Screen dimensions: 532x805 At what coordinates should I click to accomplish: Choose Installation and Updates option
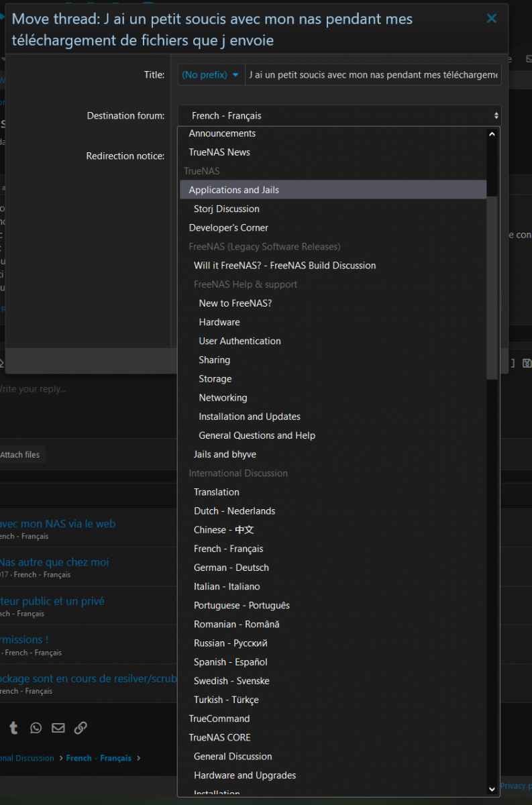(249, 417)
